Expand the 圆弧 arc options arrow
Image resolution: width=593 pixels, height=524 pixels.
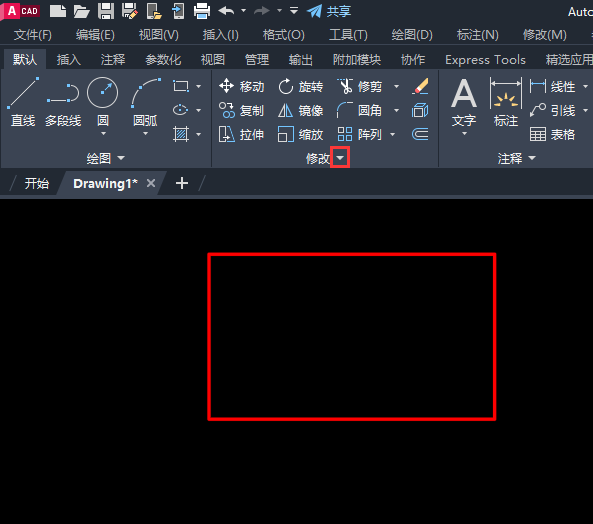tap(146, 133)
